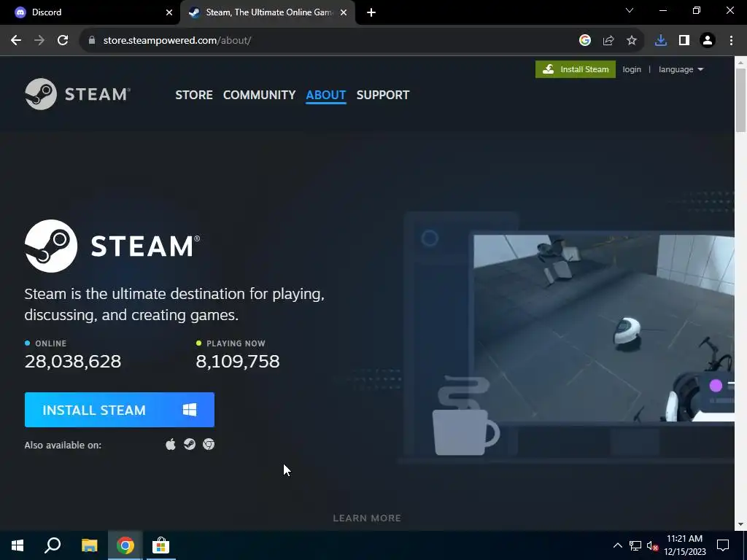Viewport: 747px width, 560px height.
Task: Close the Discord tab
Action: coord(169,12)
